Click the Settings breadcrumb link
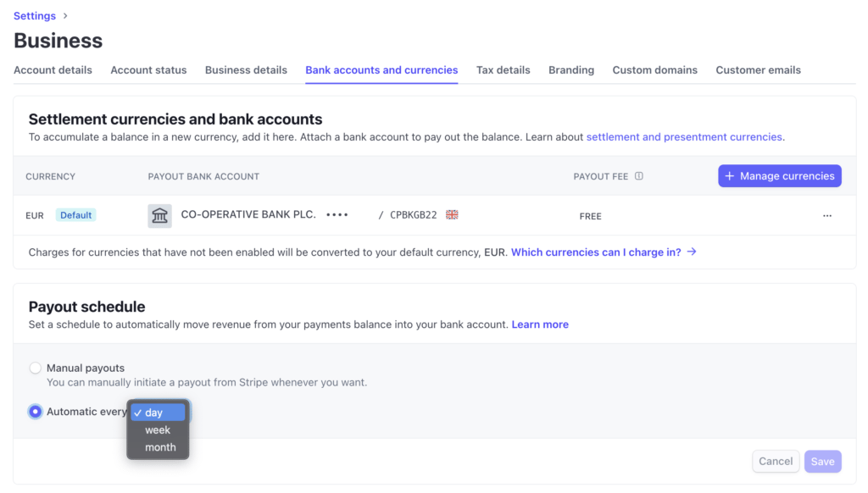868x493 pixels. (35, 16)
